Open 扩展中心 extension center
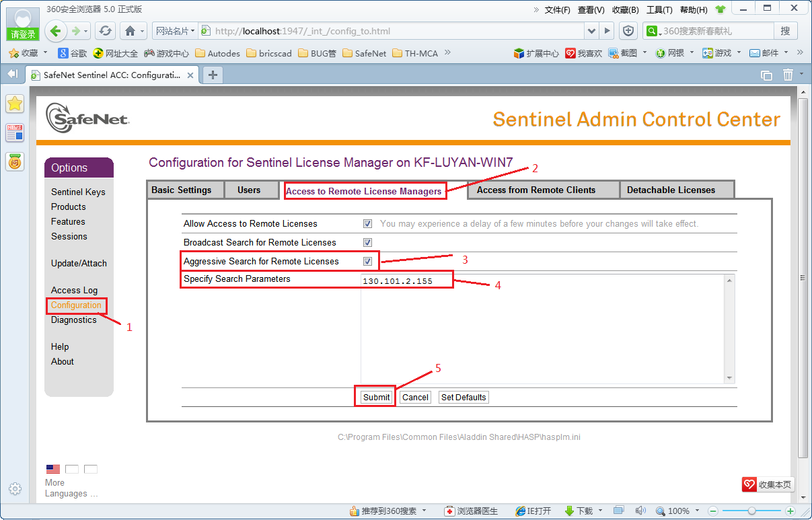 [536, 53]
